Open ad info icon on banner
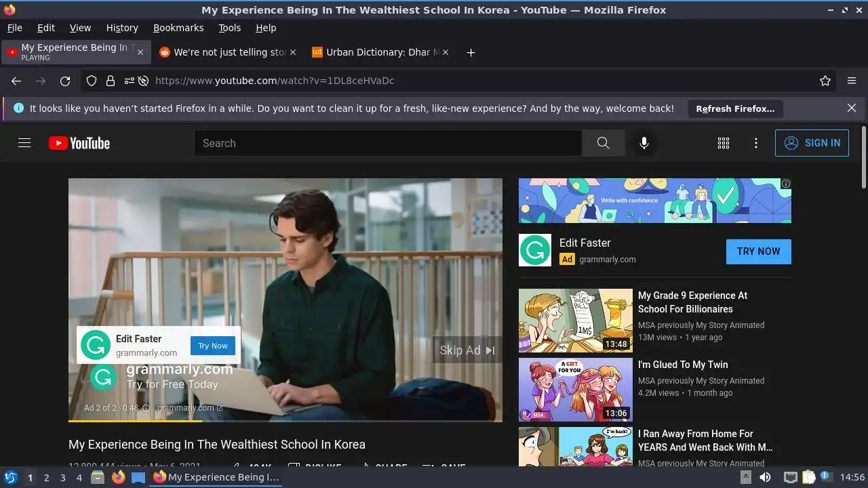This screenshot has width=868, height=488. pyautogui.click(x=785, y=184)
